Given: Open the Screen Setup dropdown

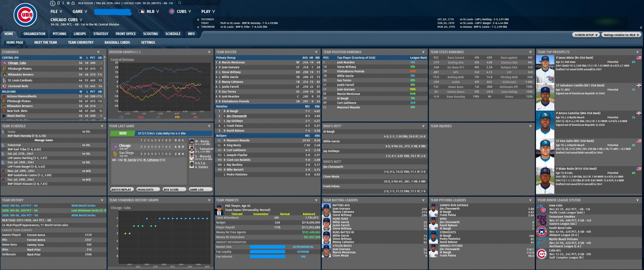Looking at the screenshot, I should [586, 35].
